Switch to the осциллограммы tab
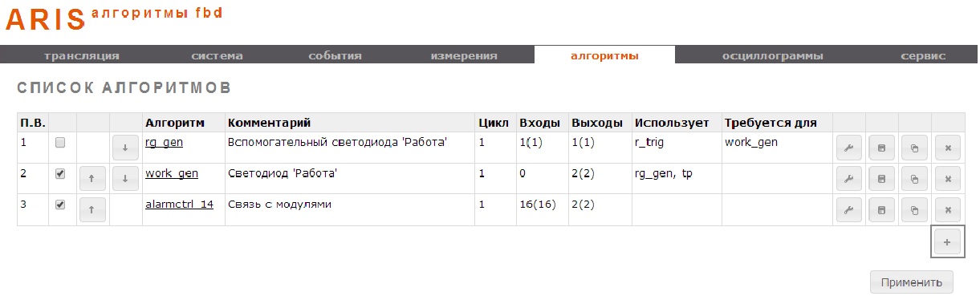The width and height of the screenshot is (980, 304). (772, 55)
